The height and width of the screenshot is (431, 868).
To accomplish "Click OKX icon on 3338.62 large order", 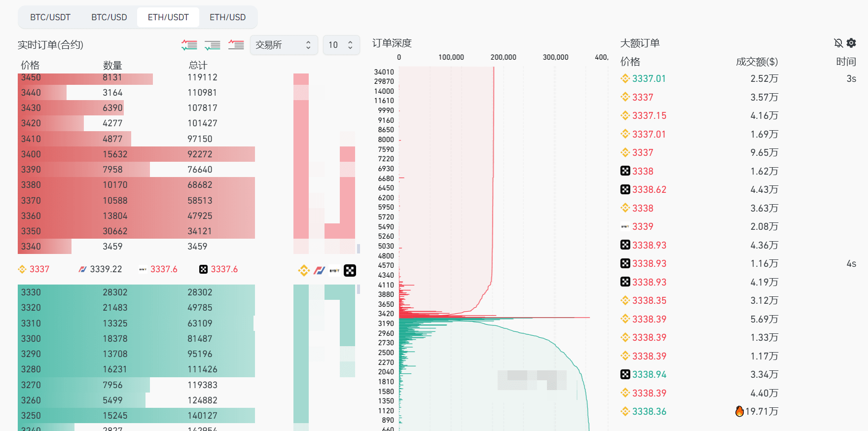I will point(625,189).
